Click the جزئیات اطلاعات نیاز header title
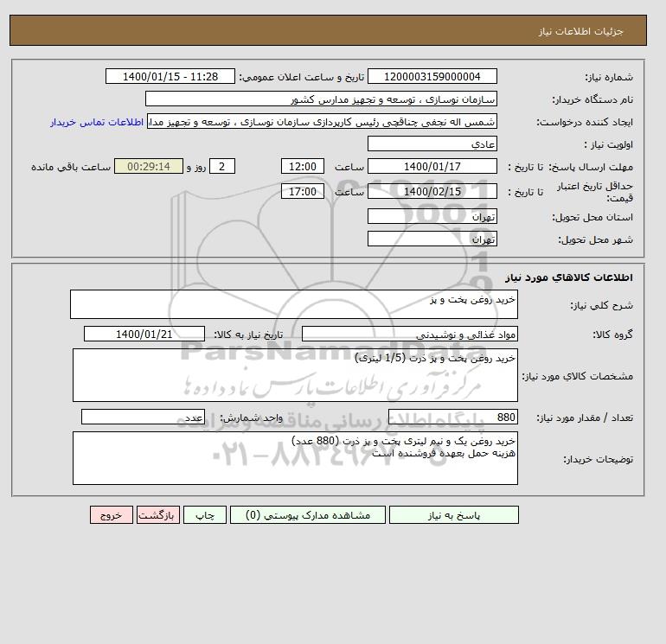 tap(580, 31)
